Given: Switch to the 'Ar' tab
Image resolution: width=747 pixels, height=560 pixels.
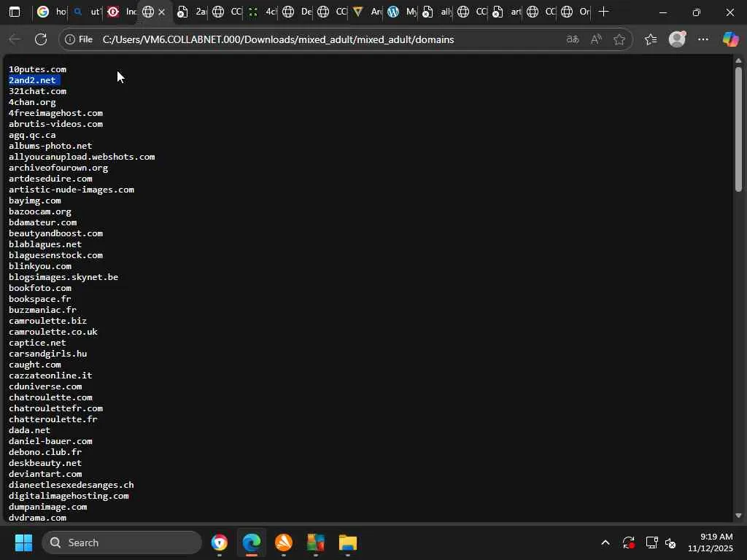Looking at the screenshot, I should pyautogui.click(x=366, y=12).
